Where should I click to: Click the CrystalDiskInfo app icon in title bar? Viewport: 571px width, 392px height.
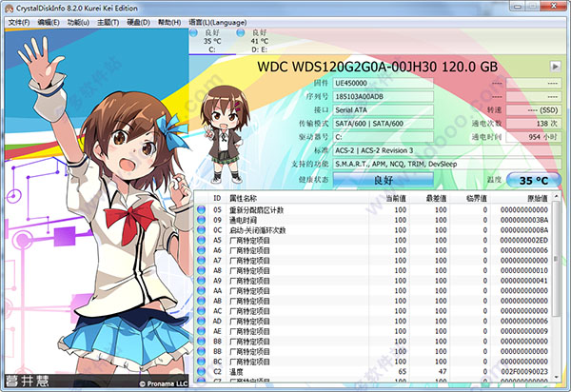click(x=9, y=8)
